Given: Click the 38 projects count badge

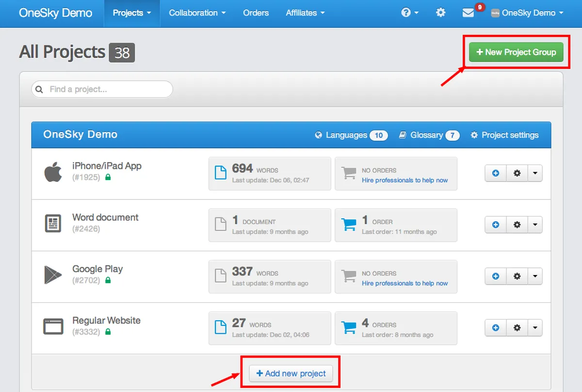Looking at the screenshot, I should pyautogui.click(x=122, y=52).
